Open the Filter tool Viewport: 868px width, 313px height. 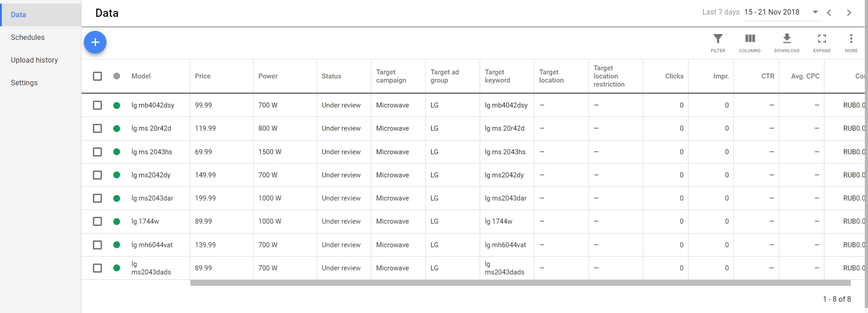pos(718,43)
